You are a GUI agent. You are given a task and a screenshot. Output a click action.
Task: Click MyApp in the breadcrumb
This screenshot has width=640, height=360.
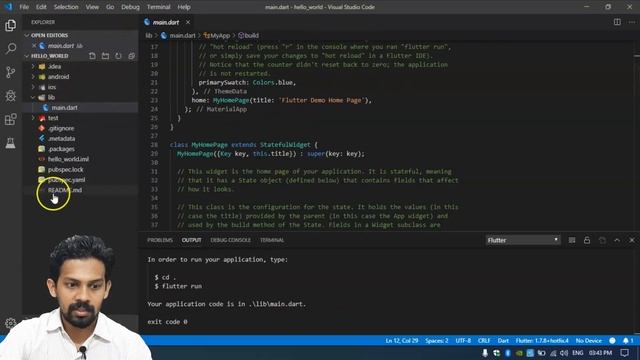(217, 36)
